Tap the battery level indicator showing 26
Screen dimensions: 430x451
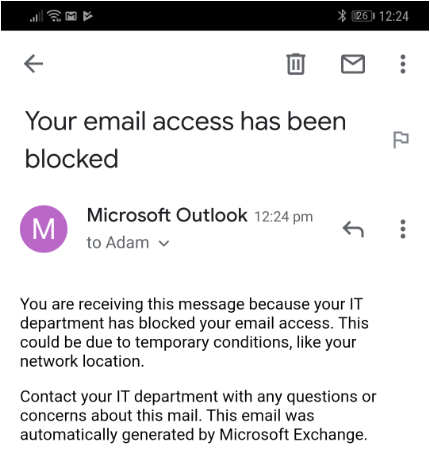click(363, 16)
